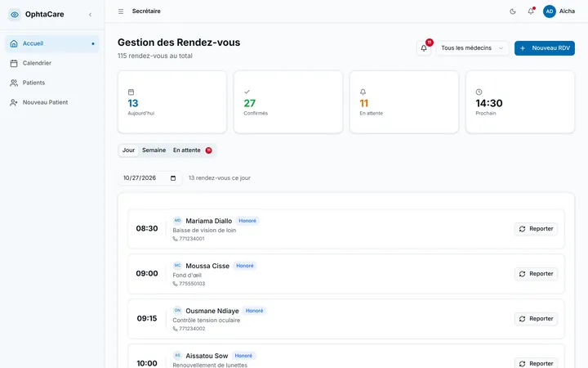Reporter Moussa Cisse's appointment
Viewport: 588px width, 368px height.
(536, 274)
